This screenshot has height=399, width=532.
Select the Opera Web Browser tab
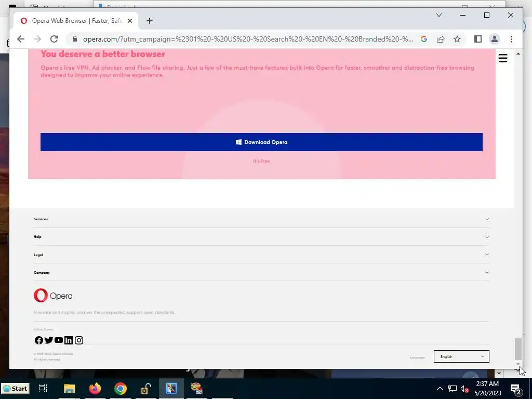point(76,21)
